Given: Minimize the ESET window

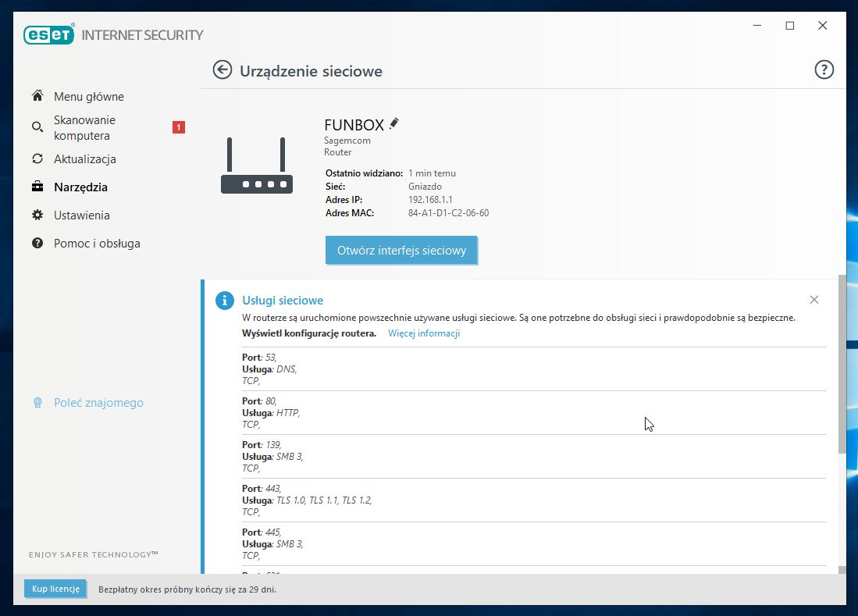Looking at the screenshot, I should (757, 26).
